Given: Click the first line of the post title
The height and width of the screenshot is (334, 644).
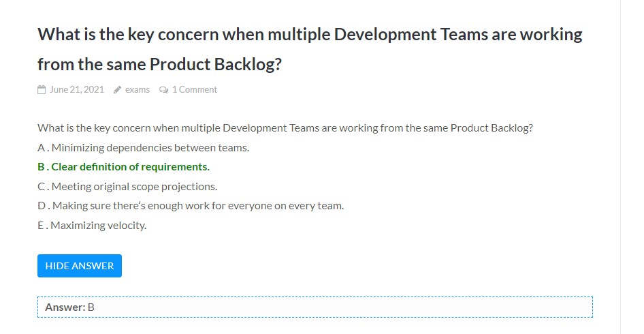Looking at the screenshot, I should (310, 35).
